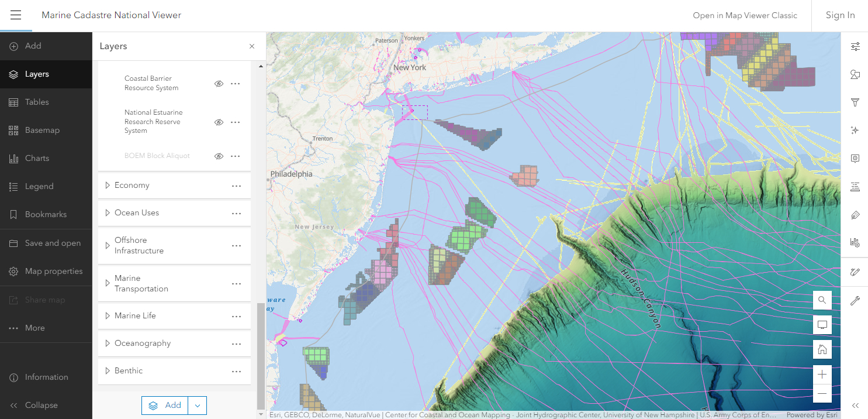Viewport: 868px width, 419px height.
Task: Open the Filter tool in right toolbar
Action: point(855,102)
